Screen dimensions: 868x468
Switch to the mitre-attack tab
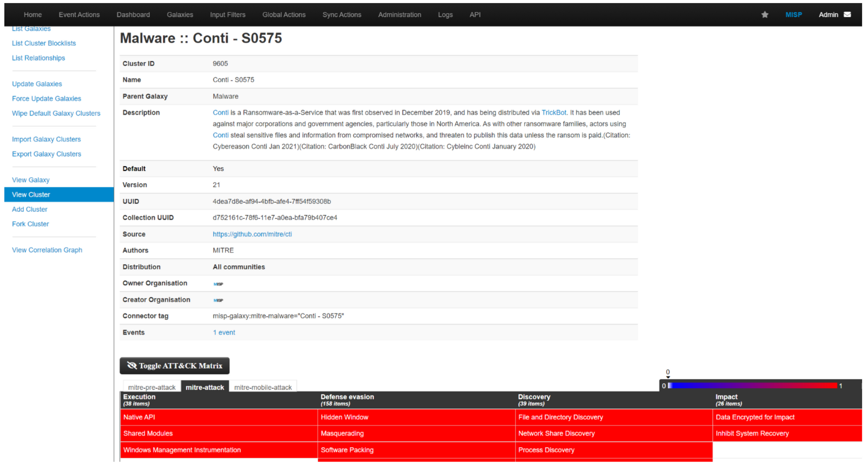(205, 387)
